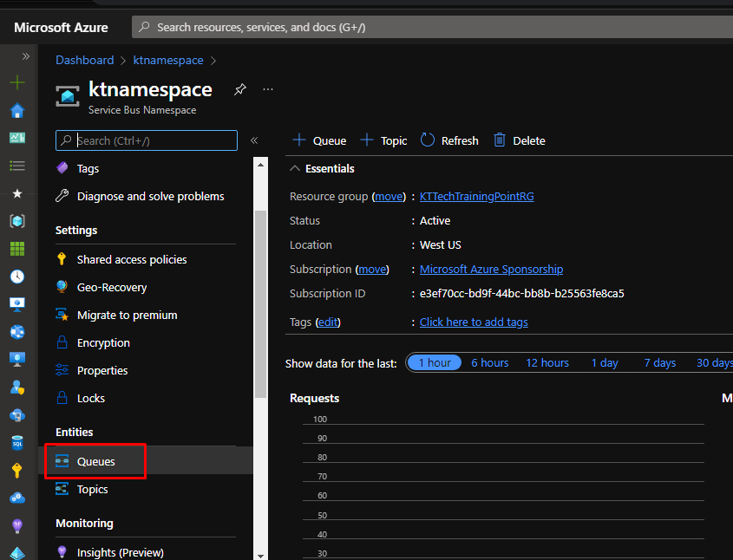
Task: Open Shared access policies settings
Action: tap(131, 259)
